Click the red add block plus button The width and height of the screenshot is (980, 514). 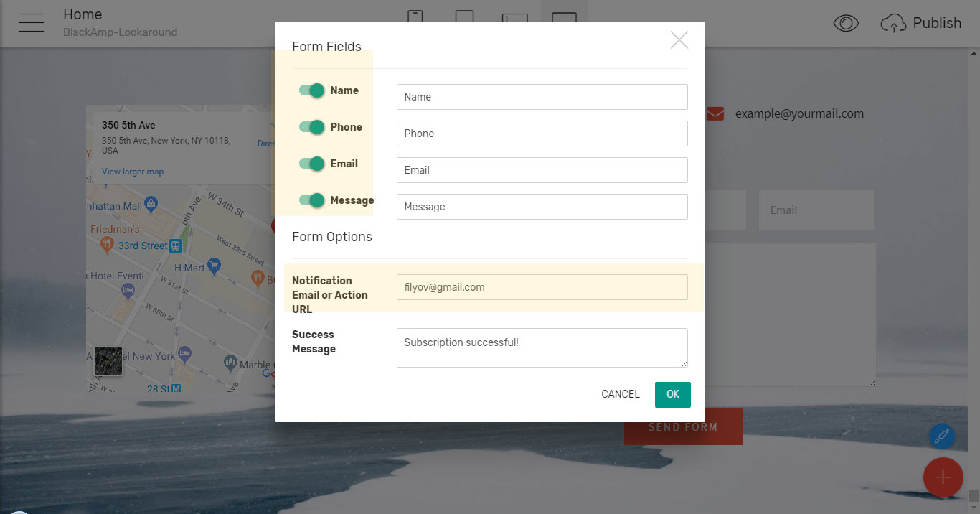[943, 477]
